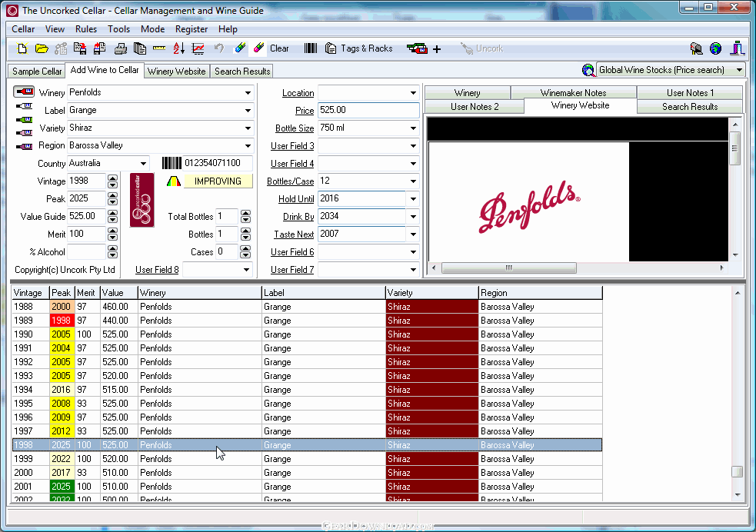Click the icon left of the globe
Viewport: 756px width, 532px height.
696,48
